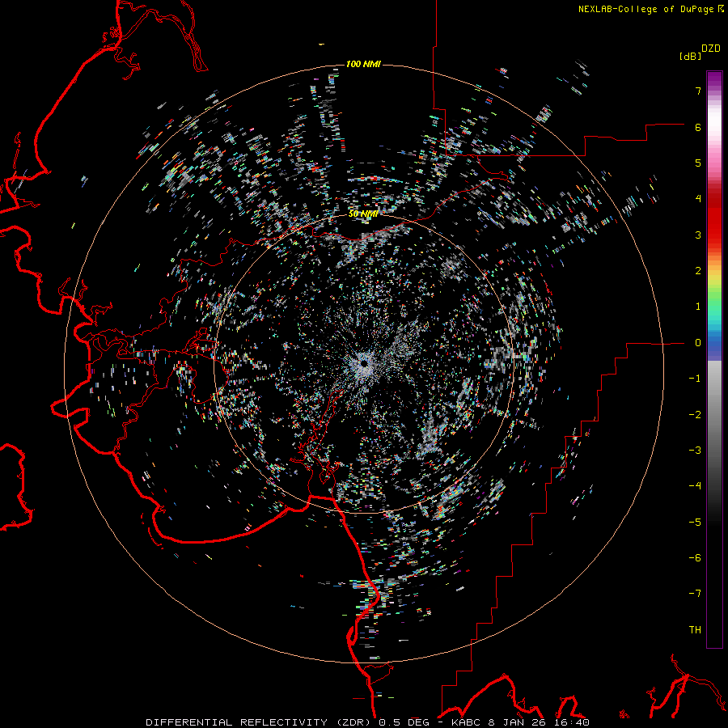Viewport: 728px width, 728px height.
Task: Click the -4 value on color scale
Action: coord(695,486)
